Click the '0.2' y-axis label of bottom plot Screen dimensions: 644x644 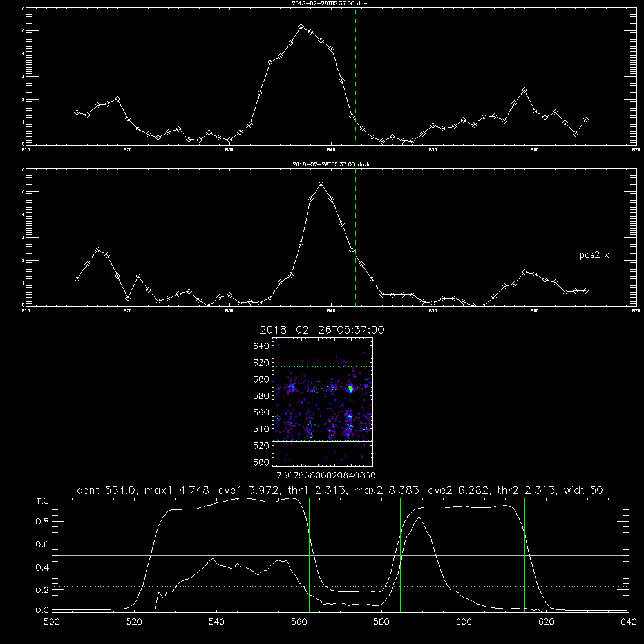click(43, 590)
